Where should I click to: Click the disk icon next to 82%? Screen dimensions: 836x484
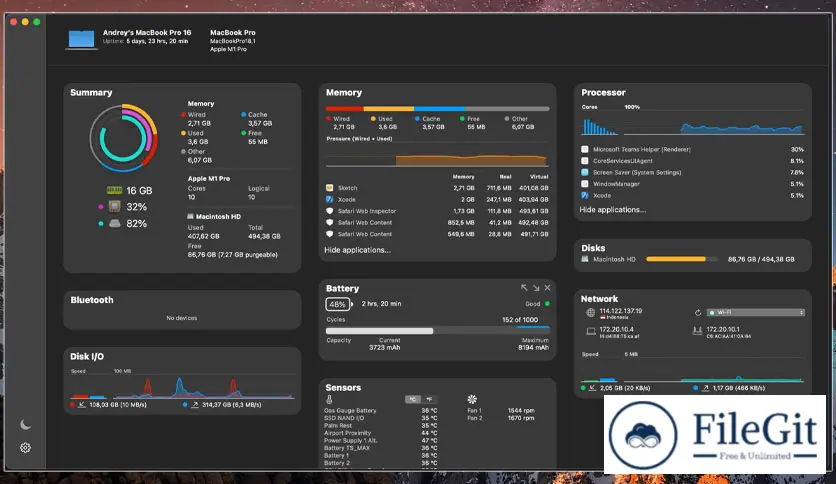coord(115,223)
